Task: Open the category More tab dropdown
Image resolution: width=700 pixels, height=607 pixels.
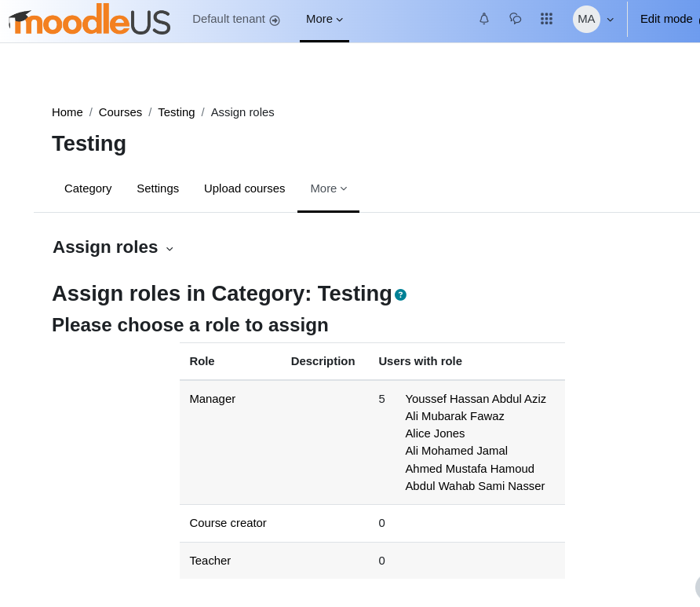Action: (329, 188)
